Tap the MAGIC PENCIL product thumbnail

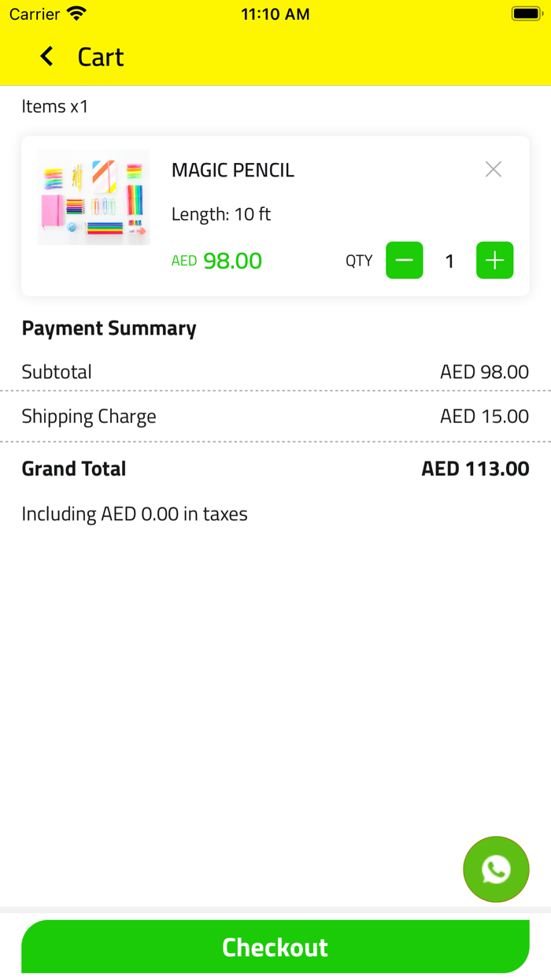tap(93, 197)
